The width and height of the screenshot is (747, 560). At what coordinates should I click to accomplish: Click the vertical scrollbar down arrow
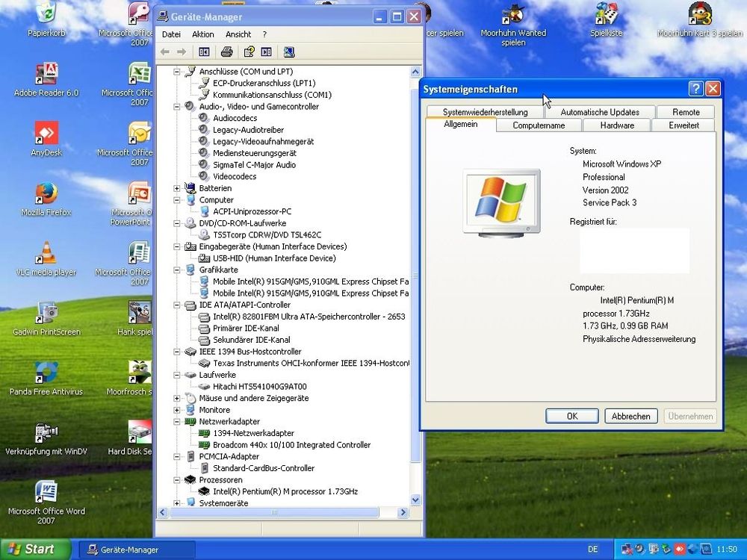click(415, 500)
